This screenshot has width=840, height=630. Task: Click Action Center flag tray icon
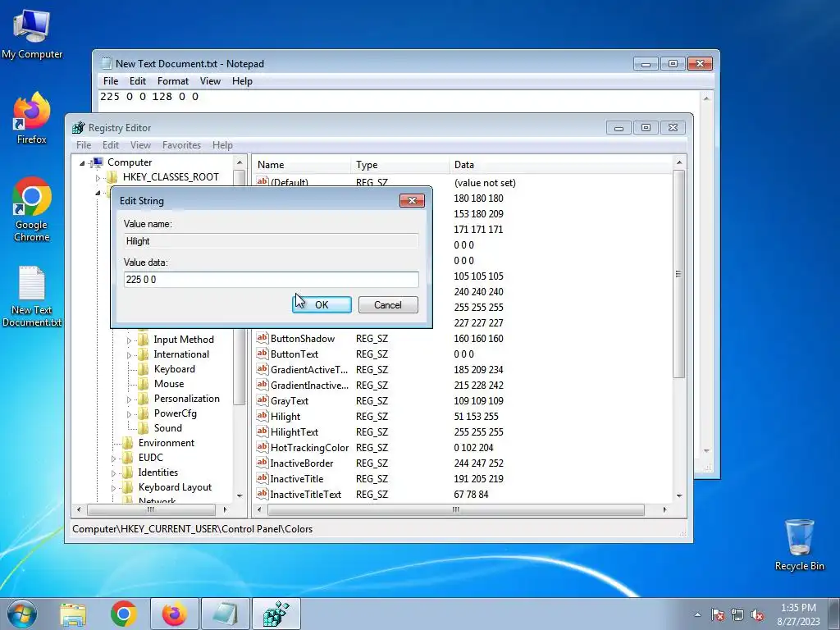pos(717,614)
